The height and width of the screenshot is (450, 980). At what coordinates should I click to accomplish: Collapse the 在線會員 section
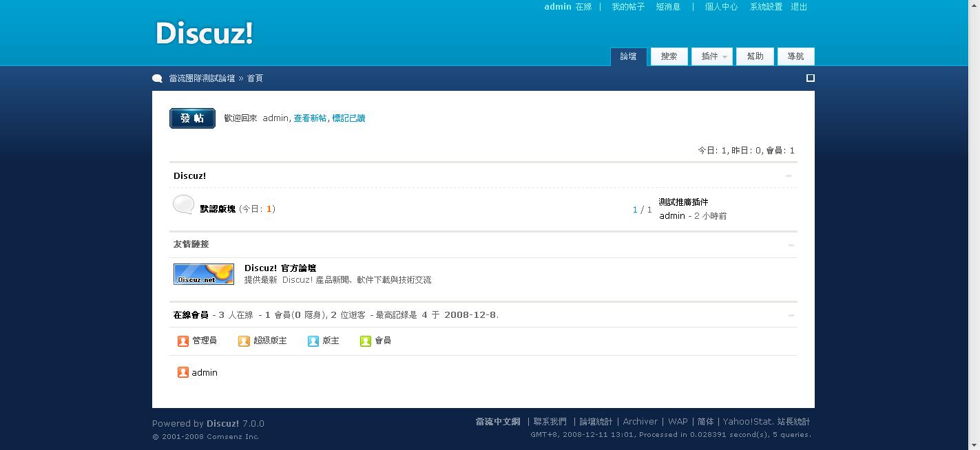(x=791, y=315)
